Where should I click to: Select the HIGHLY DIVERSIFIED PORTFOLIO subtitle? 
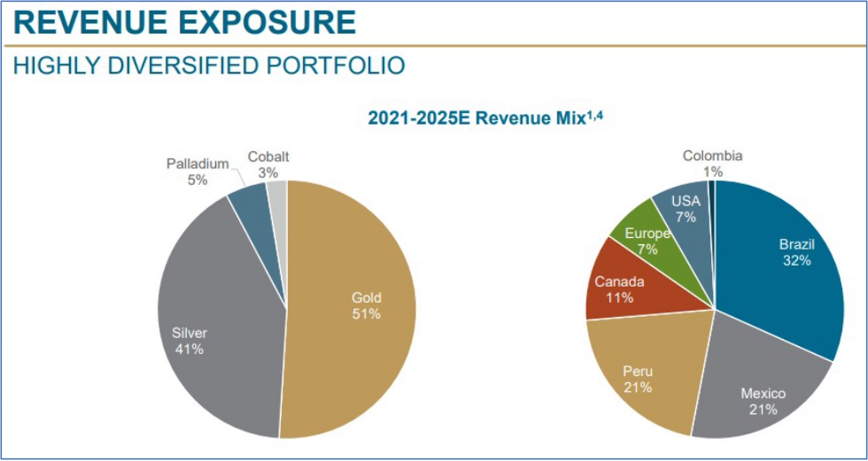pyautogui.click(x=208, y=65)
